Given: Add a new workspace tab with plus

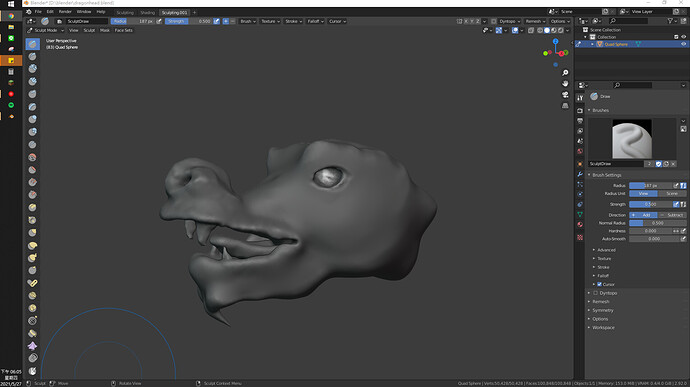Looking at the screenshot, I should [x=195, y=13].
